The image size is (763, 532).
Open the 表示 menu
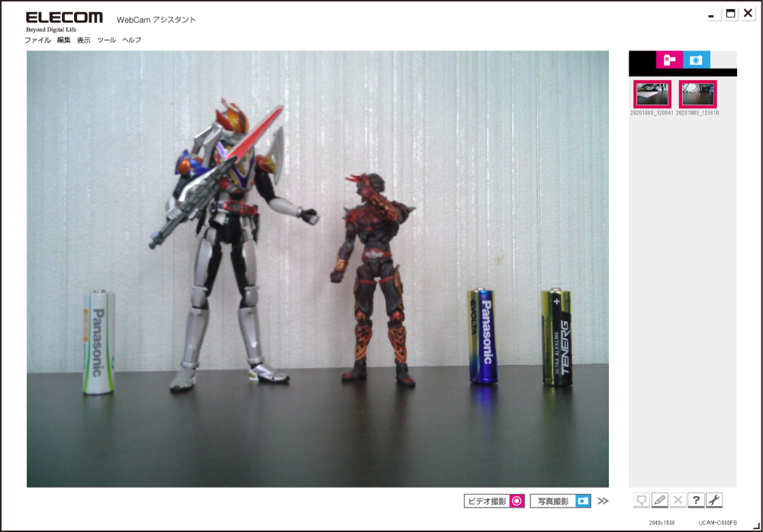point(84,40)
